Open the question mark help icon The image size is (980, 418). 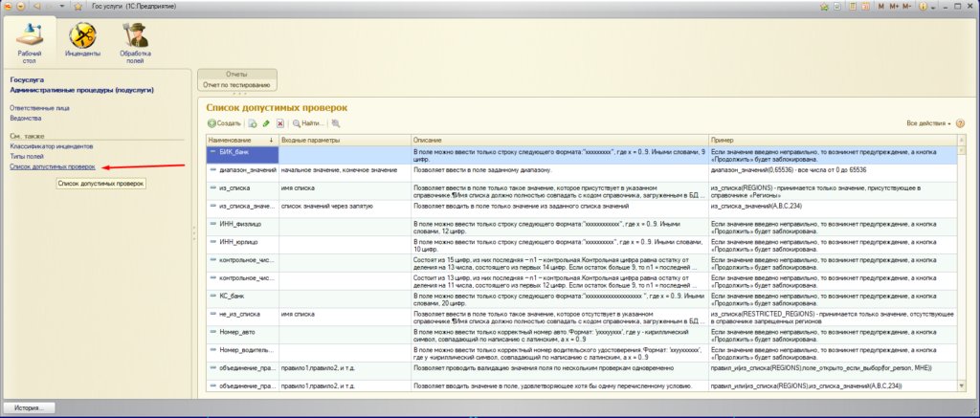pos(961,123)
